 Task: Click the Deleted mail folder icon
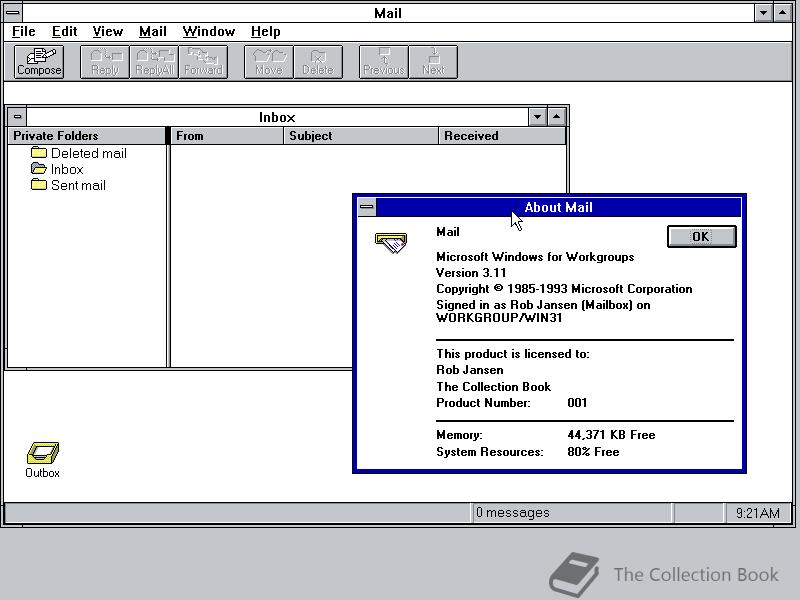[x=39, y=153]
